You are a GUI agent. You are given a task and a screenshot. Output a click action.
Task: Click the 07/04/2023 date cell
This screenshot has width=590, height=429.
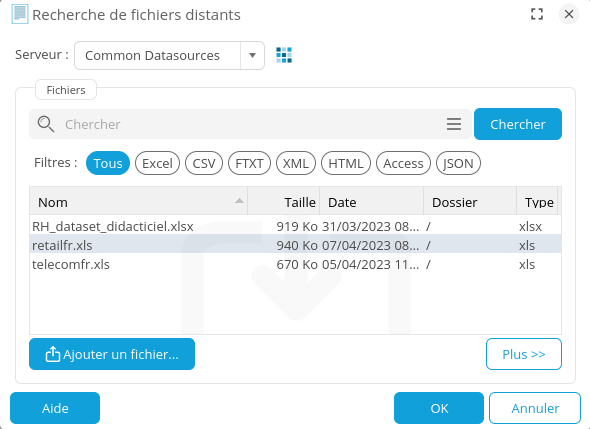370,245
